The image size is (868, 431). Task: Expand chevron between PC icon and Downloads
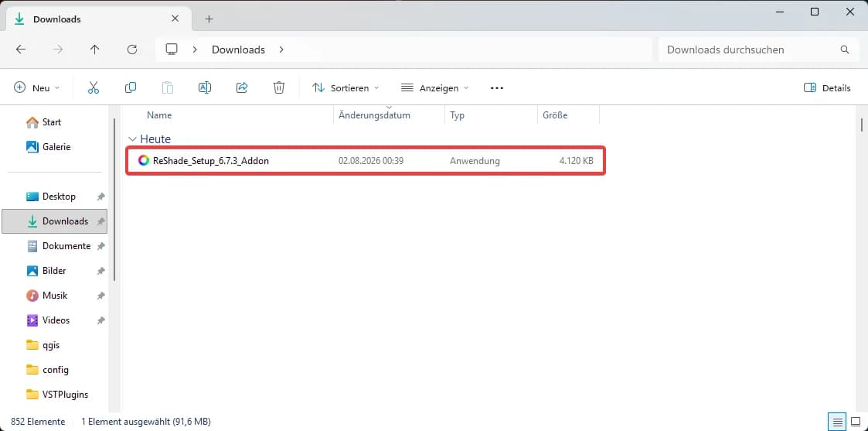[x=195, y=50]
